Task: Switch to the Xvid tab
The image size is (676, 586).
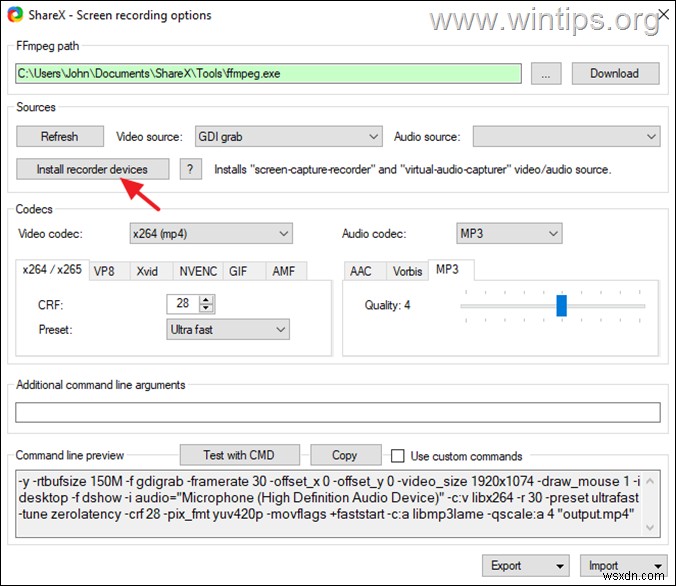Action: (151, 271)
